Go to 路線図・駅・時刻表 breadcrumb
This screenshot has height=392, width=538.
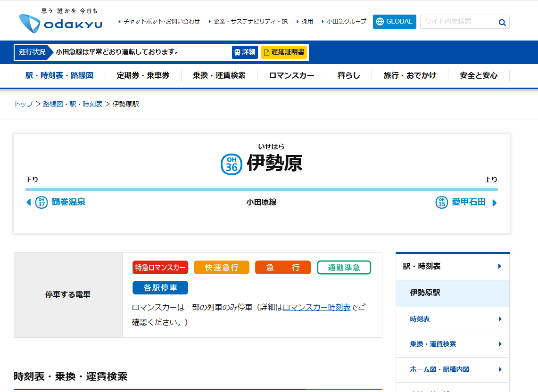(x=73, y=104)
